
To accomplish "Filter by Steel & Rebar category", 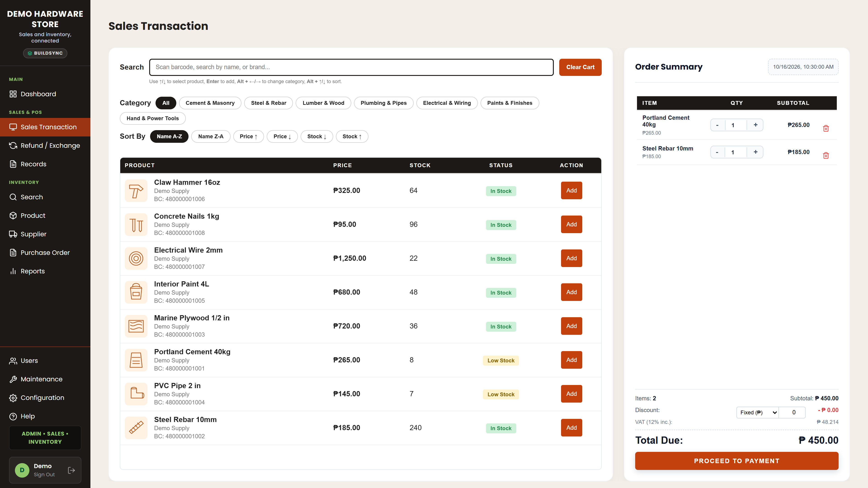I will pyautogui.click(x=269, y=103).
